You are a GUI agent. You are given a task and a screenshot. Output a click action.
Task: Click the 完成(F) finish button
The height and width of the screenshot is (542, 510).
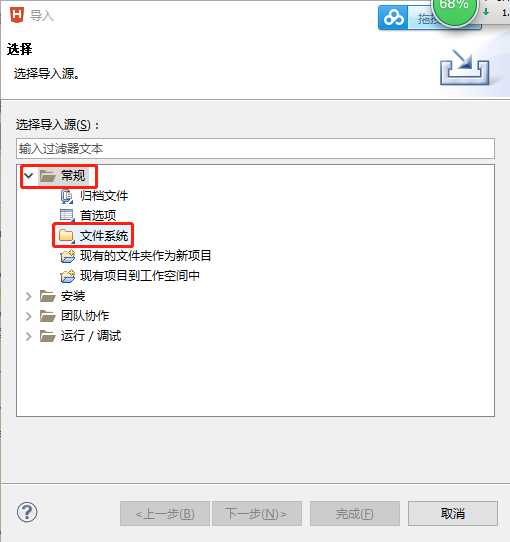point(354,513)
